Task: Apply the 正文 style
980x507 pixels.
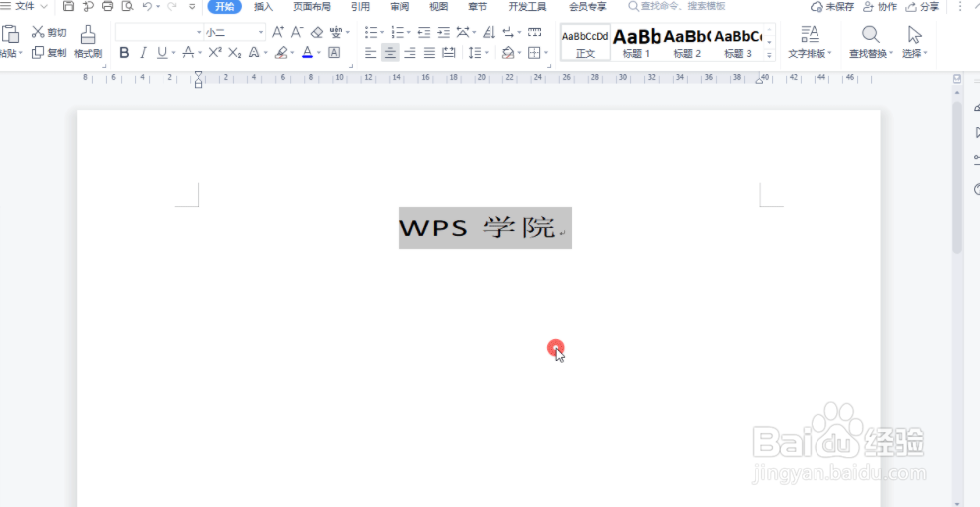Action: point(585,43)
